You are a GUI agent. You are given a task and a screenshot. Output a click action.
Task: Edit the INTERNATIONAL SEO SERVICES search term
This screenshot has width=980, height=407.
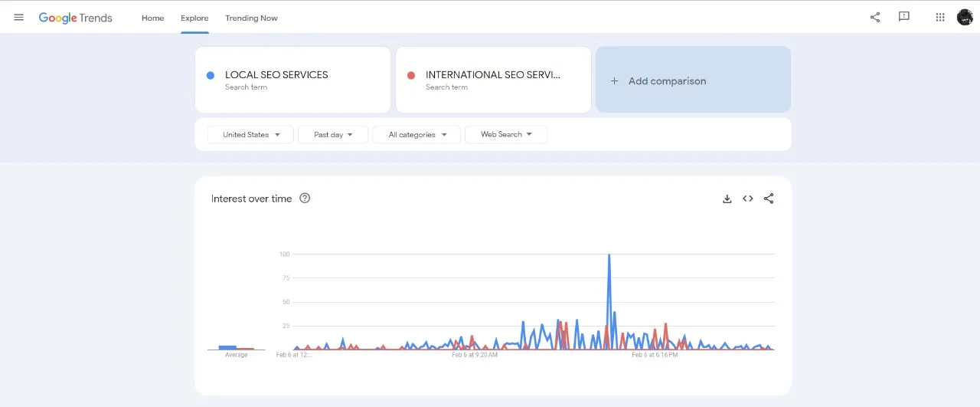[x=493, y=80]
